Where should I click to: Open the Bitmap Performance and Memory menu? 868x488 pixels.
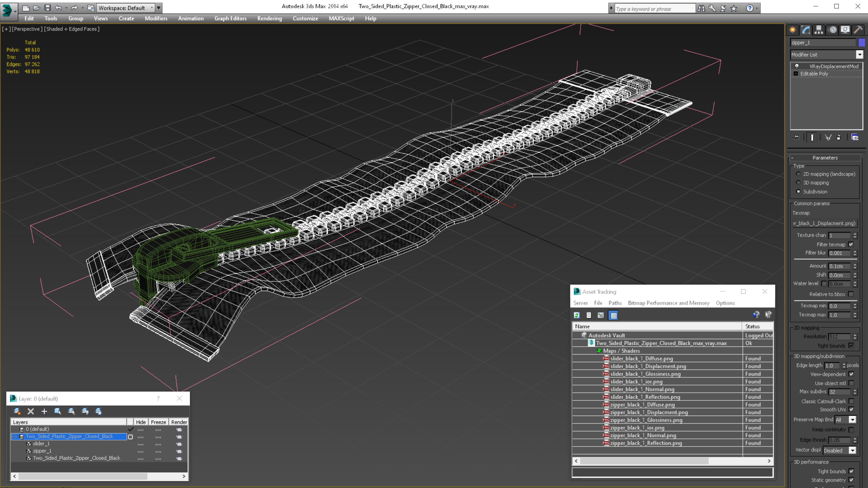[668, 303]
